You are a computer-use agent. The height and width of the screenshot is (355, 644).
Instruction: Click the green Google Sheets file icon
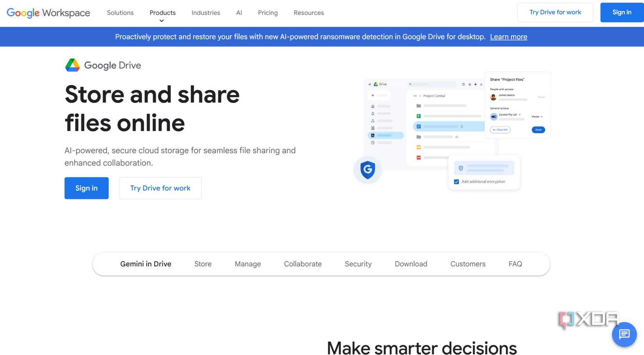(419, 116)
